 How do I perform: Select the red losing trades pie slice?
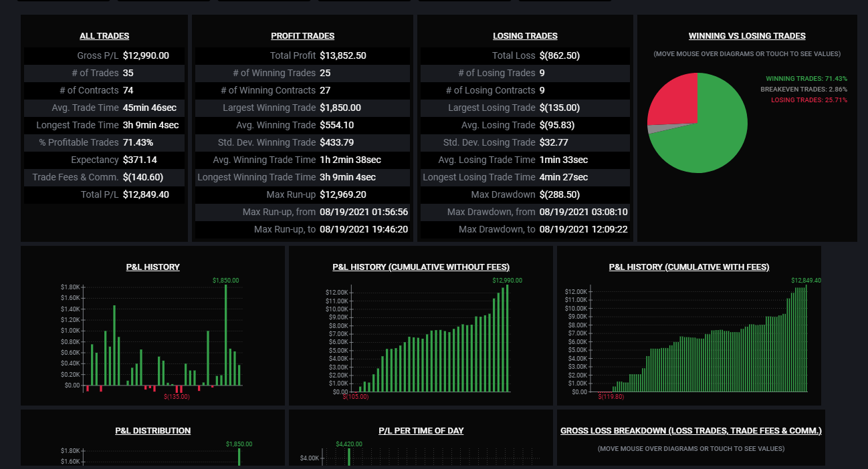tap(675, 99)
